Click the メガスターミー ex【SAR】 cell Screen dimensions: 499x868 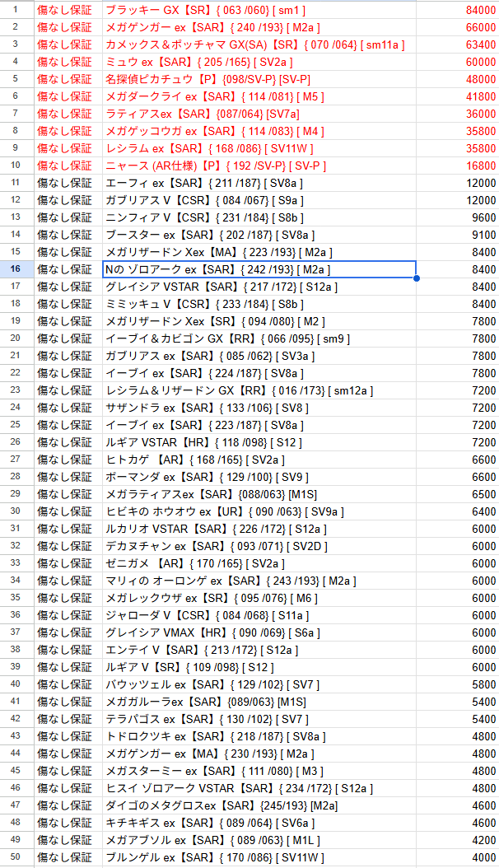259,771
